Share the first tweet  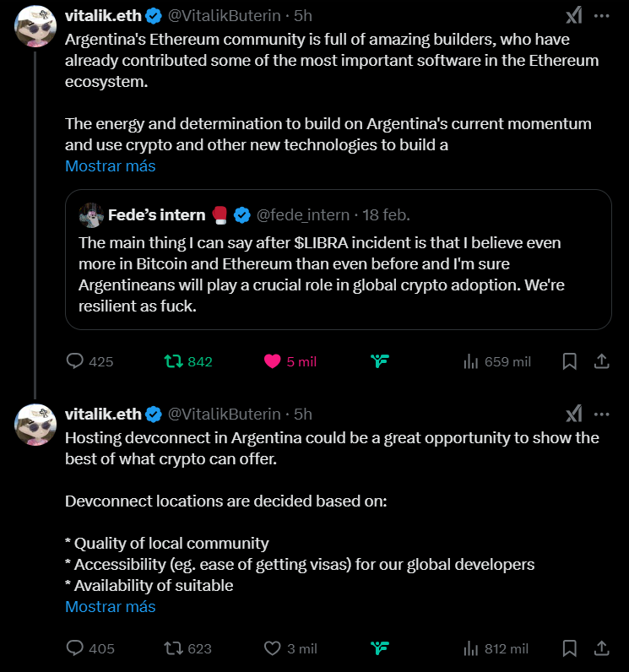pyautogui.click(x=602, y=361)
